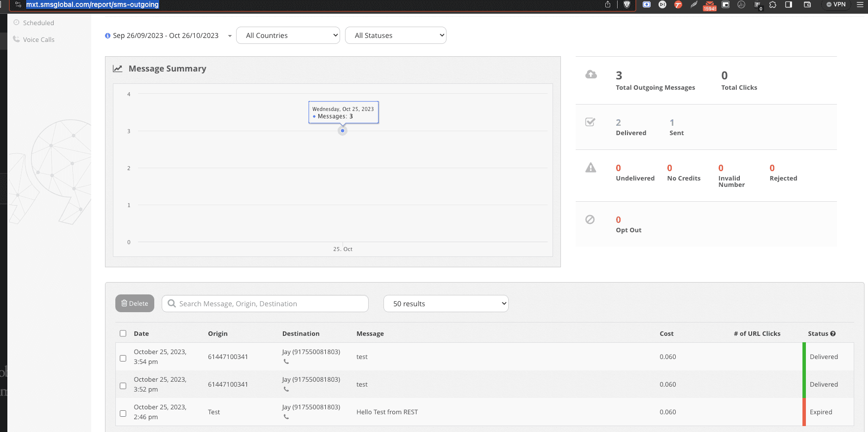This screenshot has height=432, width=868.
Task: Open the browser extensions puzzle icon
Action: click(x=773, y=4)
